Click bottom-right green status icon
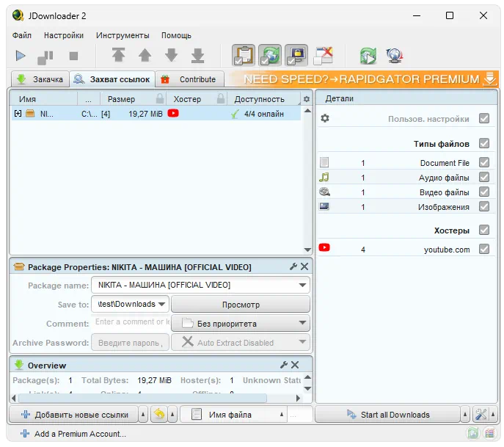Viewport: 504px width, 447px height. pyautogui.click(x=473, y=433)
